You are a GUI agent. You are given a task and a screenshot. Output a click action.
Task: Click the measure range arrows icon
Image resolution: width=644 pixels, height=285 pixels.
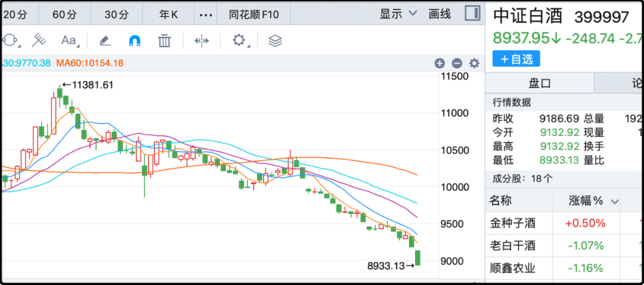[202, 41]
